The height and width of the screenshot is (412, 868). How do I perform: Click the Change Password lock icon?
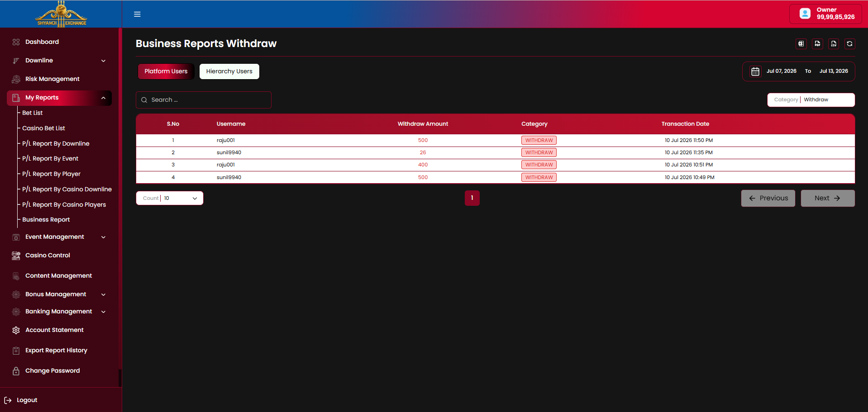[16, 371]
